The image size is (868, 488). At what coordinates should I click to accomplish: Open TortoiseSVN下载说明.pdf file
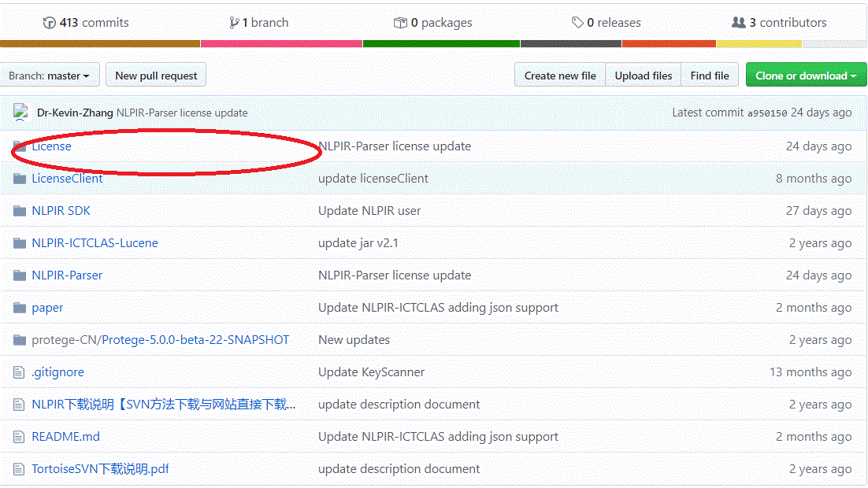click(100, 468)
